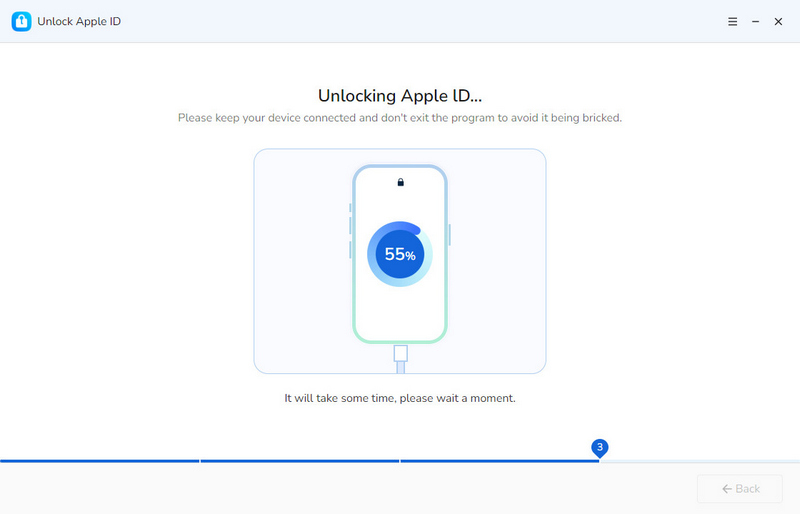Click the Unlock Apple ID app logo
The width and height of the screenshot is (800, 514).
[21, 21]
